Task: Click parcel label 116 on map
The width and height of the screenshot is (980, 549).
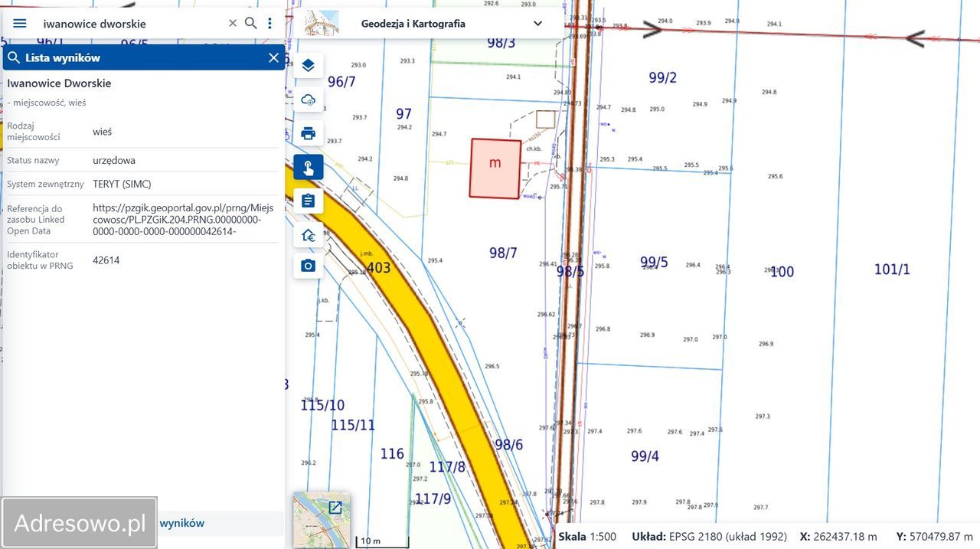Action: (392, 454)
